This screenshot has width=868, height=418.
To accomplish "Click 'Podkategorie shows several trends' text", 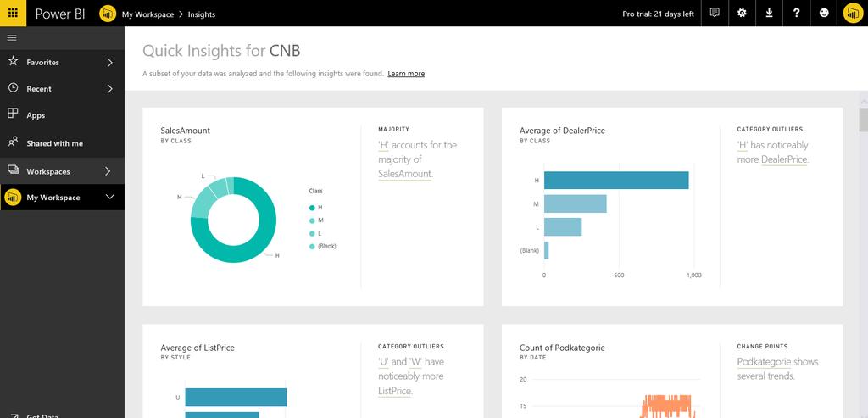I will pyautogui.click(x=777, y=369).
